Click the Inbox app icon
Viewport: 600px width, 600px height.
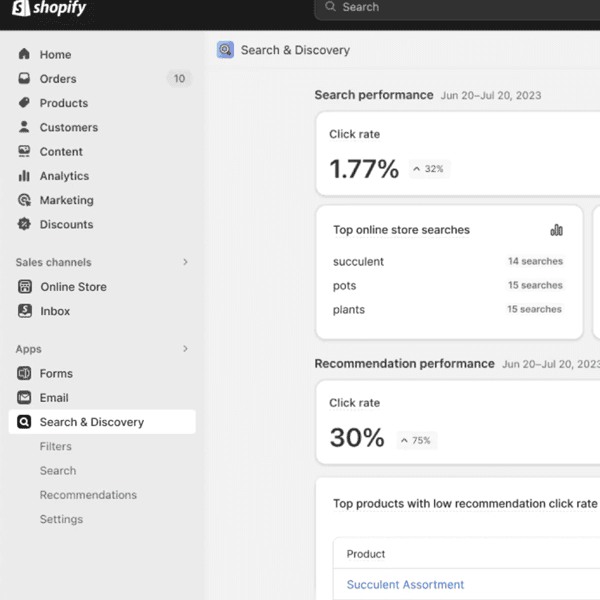[25, 311]
